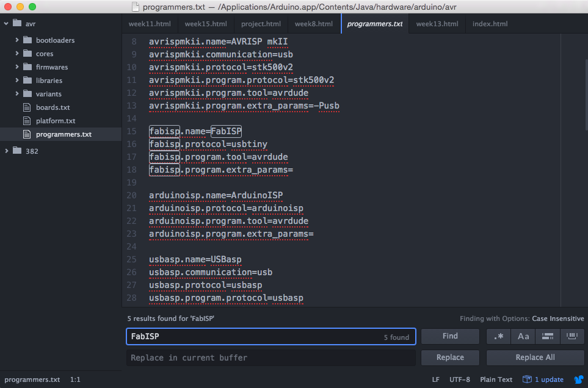
Task: Toggle the only-in-selection search option
Action: pos(548,336)
